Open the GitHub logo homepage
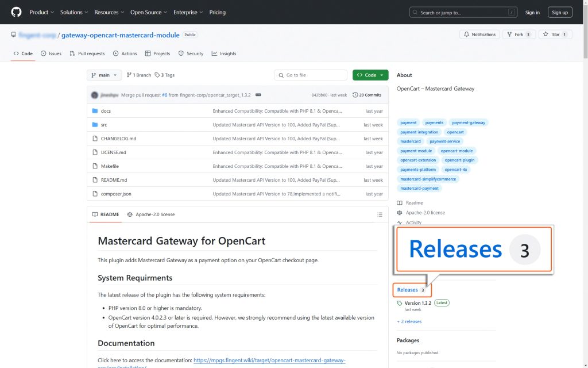Viewport: 588px width, 368px height. tap(16, 12)
